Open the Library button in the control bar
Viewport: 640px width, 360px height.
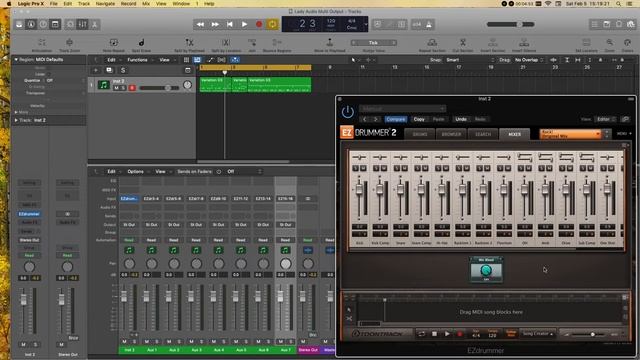coord(19,24)
